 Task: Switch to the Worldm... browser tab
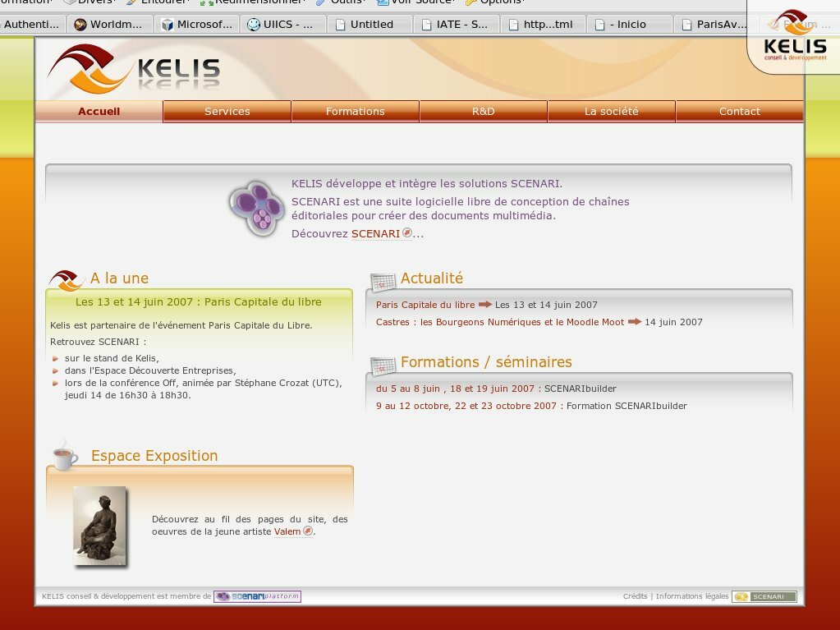[110, 24]
